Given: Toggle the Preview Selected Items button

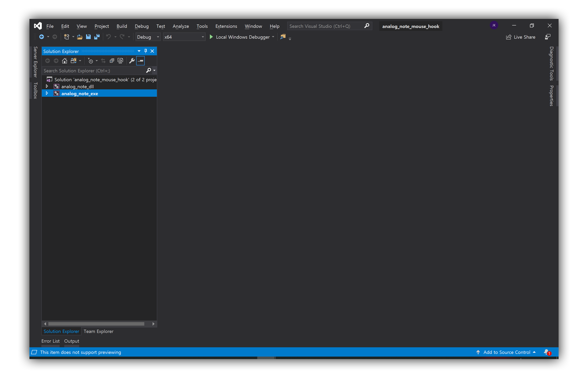Looking at the screenshot, I should (x=141, y=61).
